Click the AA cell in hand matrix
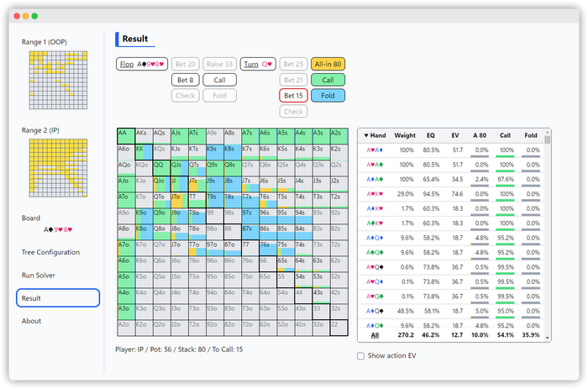 [x=126, y=136]
